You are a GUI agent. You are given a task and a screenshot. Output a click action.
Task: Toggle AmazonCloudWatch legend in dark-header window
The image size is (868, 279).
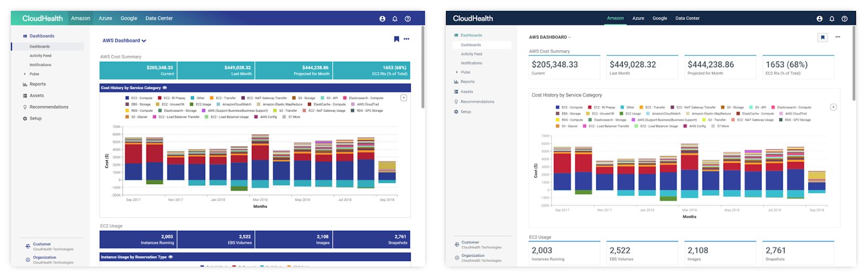[663, 114]
